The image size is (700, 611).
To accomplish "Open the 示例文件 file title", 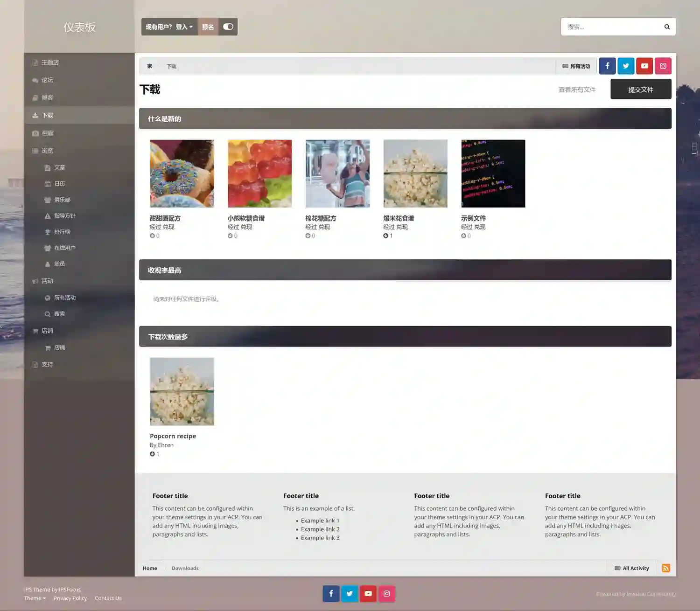I will tap(473, 218).
